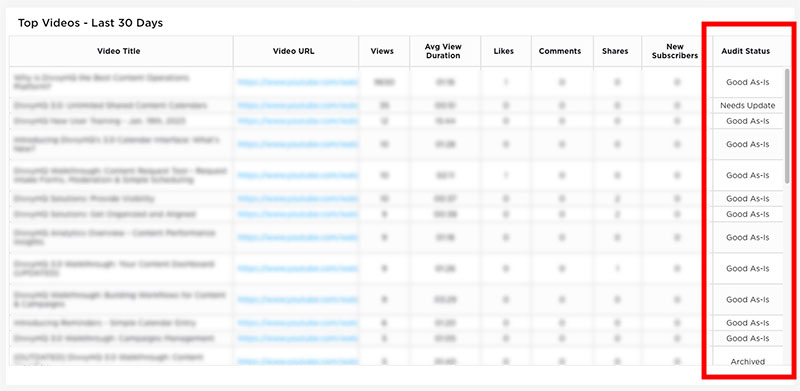
Task: Sort table by Video Title column header
Action: click(x=118, y=51)
